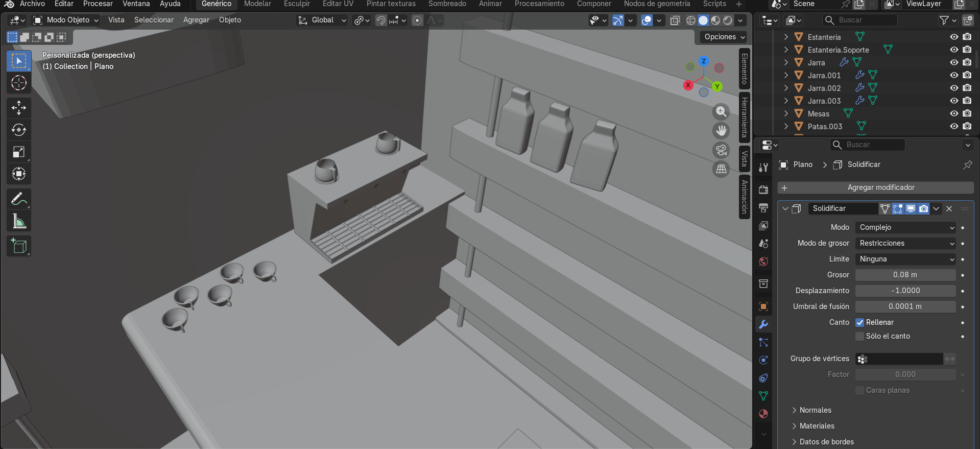
Task: Open the Modifiers wrench properties tab
Action: (763, 324)
